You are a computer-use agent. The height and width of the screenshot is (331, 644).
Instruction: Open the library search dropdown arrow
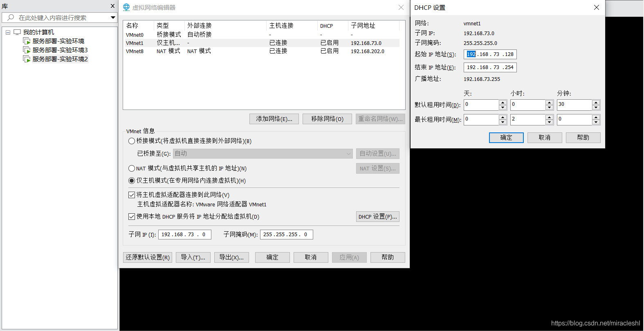click(x=113, y=18)
